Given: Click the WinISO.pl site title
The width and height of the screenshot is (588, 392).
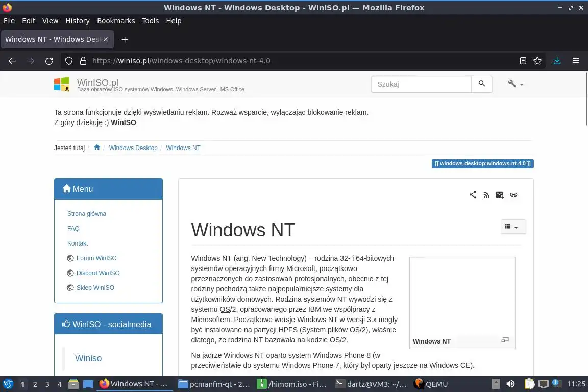Looking at the screenshot, I should [x=97, y=82].
